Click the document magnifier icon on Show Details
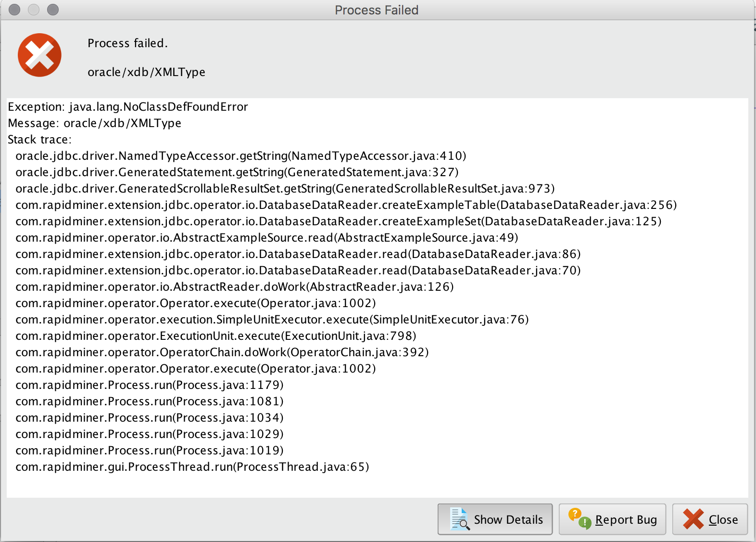Viewport: 756px width, 542px height. (460, 519)
